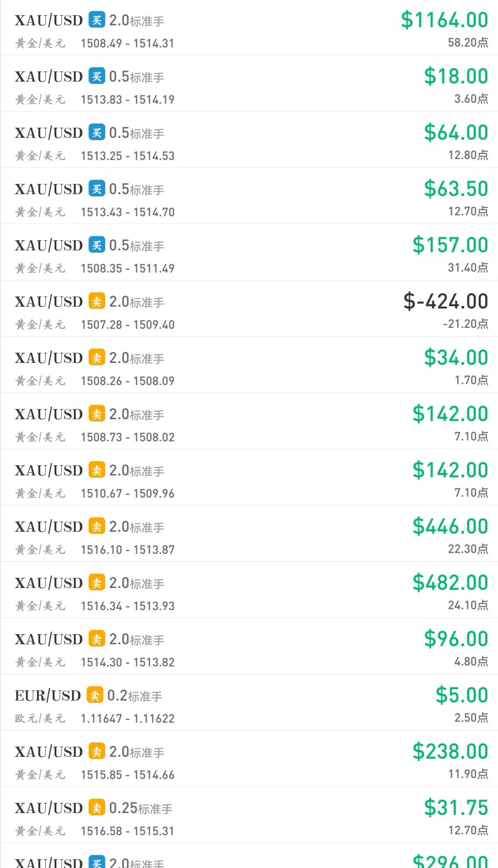Tap the buy icon on 1508.35 - 1511.49 trade
The width and height of the screenshot is (498, 868).
(x=97, y=245)
